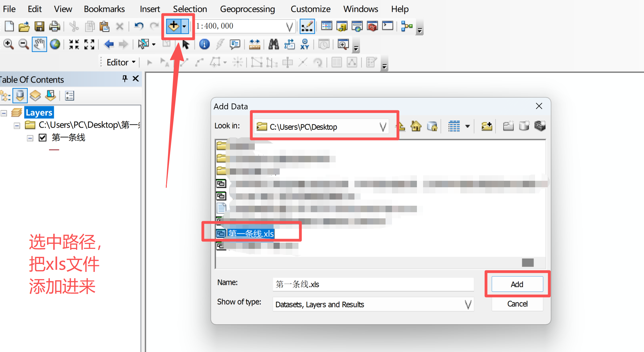Viewport: 644px width, 352px height.
Task: Select the Measure ruler tool
Action: [254, 44]
